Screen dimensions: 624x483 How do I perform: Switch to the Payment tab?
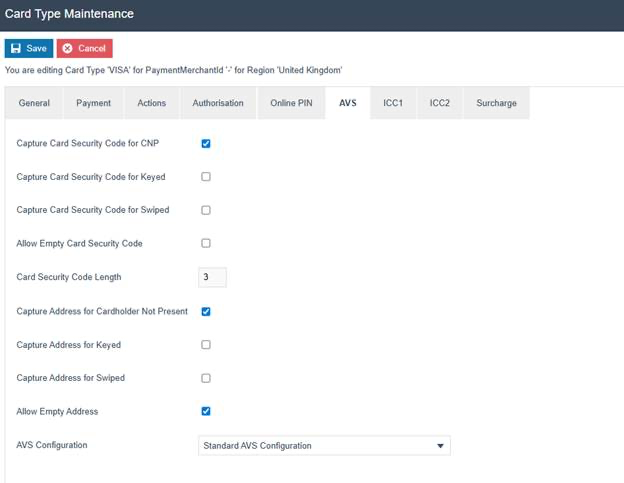(94, 103)
